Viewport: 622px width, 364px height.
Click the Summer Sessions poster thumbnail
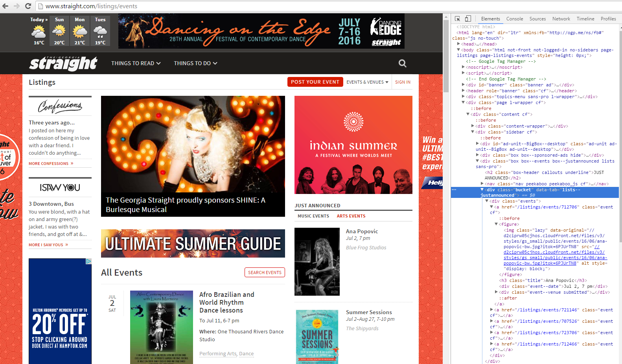pyautogui.click(x=317, y=337)
